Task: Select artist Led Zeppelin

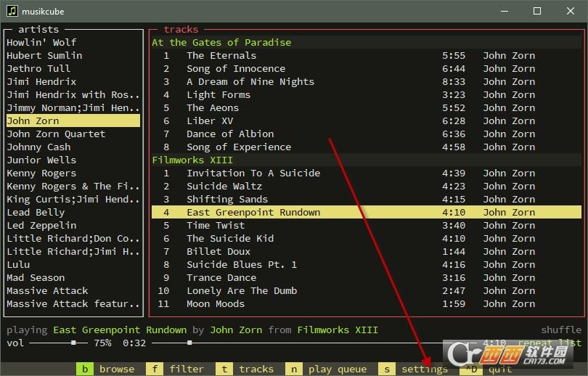Action: coord(73,225)
